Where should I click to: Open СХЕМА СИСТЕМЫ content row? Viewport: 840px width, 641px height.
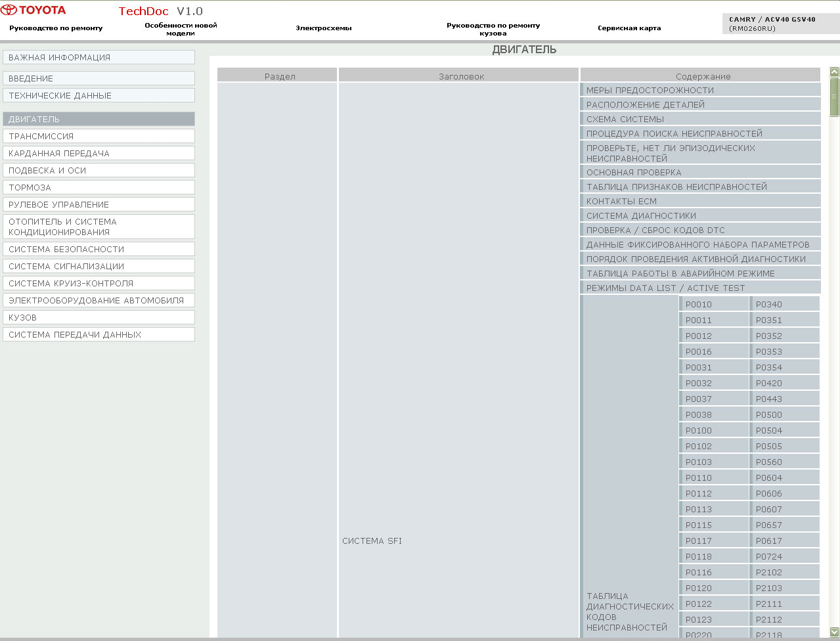[x=700, y=119]
